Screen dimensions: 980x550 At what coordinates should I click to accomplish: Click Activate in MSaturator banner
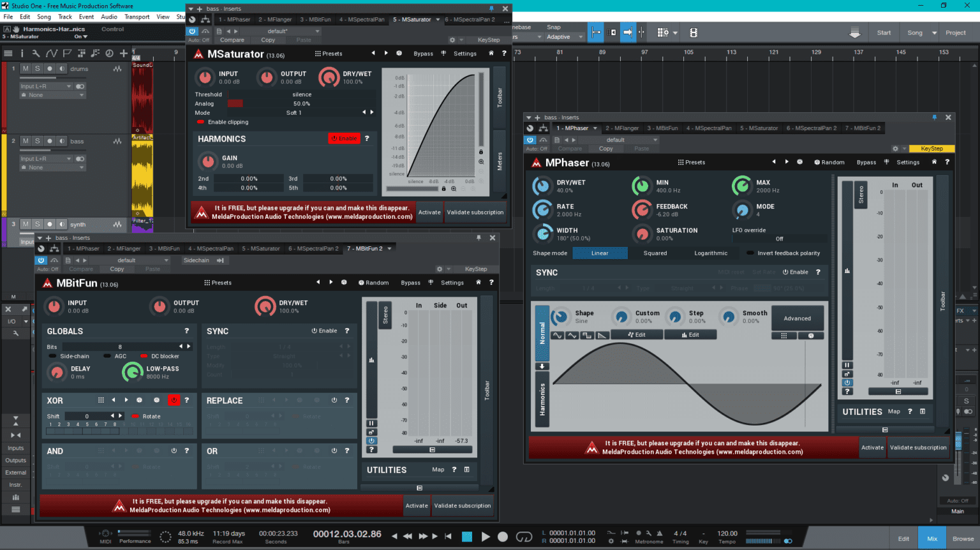tap(429, 212)
